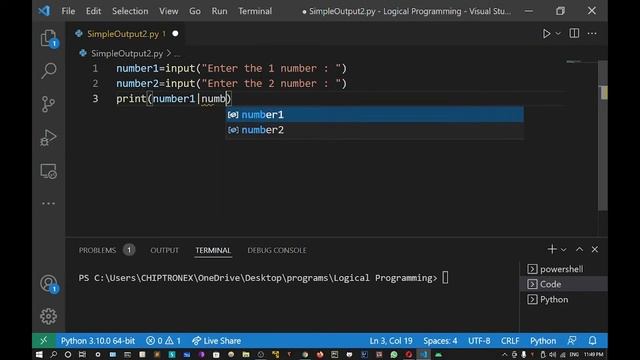Open the Accounts menu icon
Image resolution: width=640 pixels, height=360 pixels.
click(x=49, y=284)
